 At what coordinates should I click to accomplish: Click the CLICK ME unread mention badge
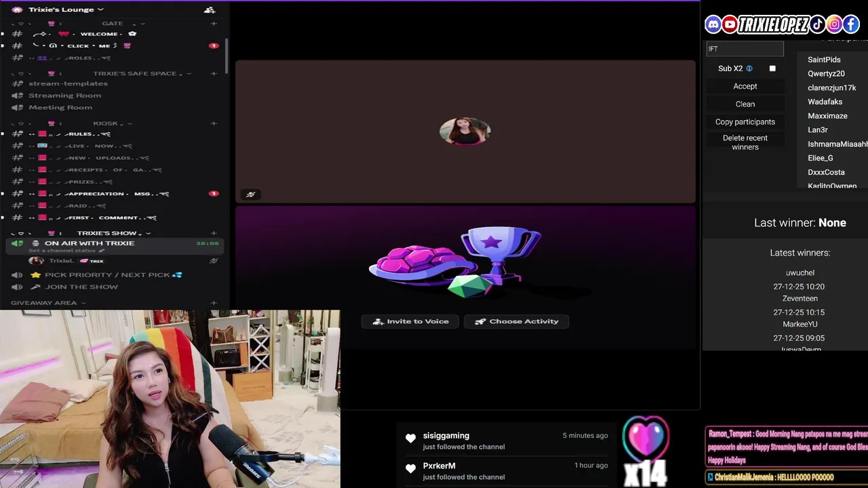(x=214, y=45)
